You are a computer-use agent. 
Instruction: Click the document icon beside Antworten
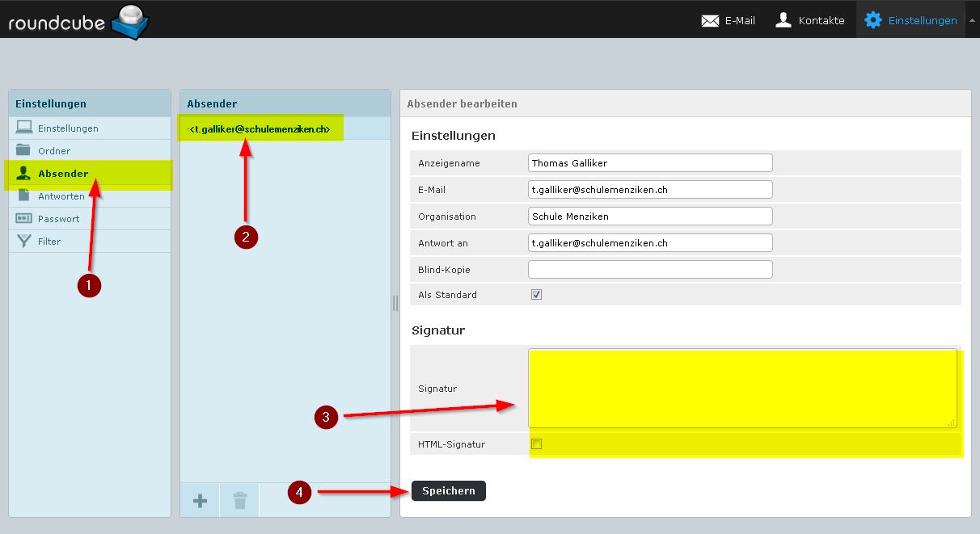[x=23, y=196]
